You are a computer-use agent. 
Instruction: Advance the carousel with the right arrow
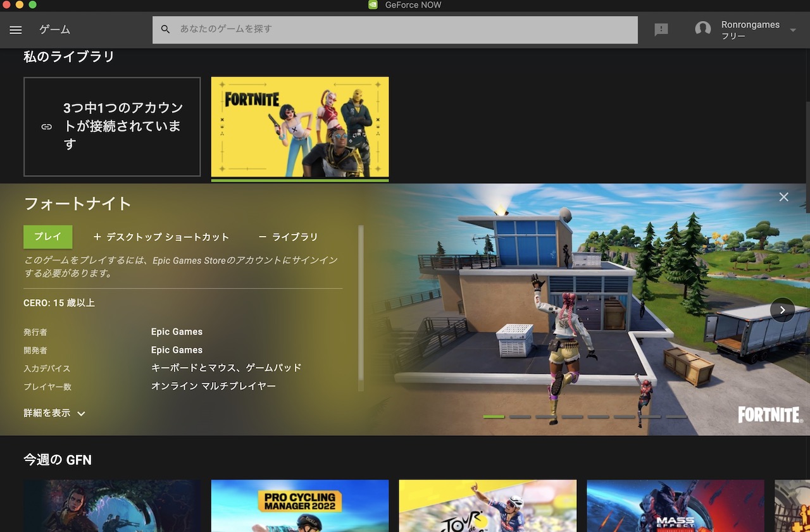tap(782, 310)
